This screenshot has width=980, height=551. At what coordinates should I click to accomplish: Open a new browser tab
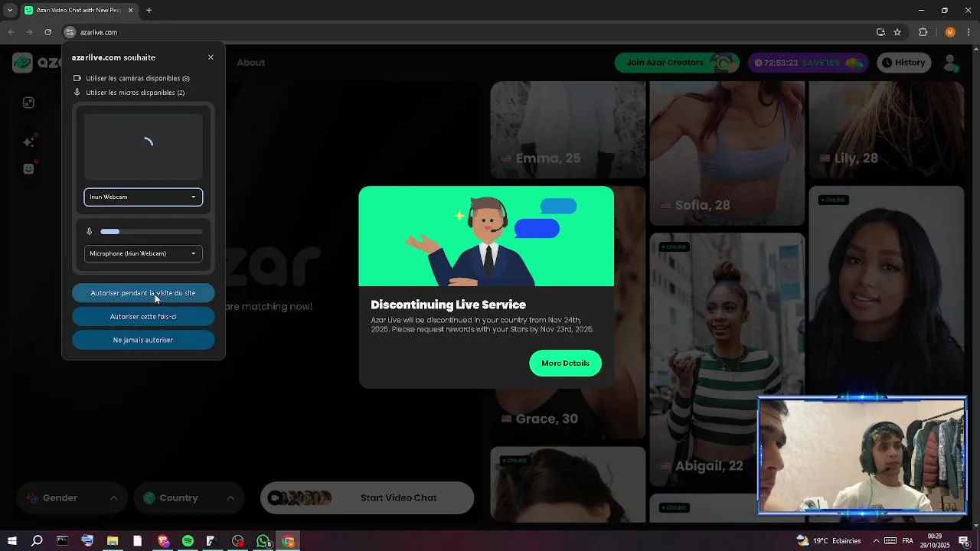coord(149,11)
